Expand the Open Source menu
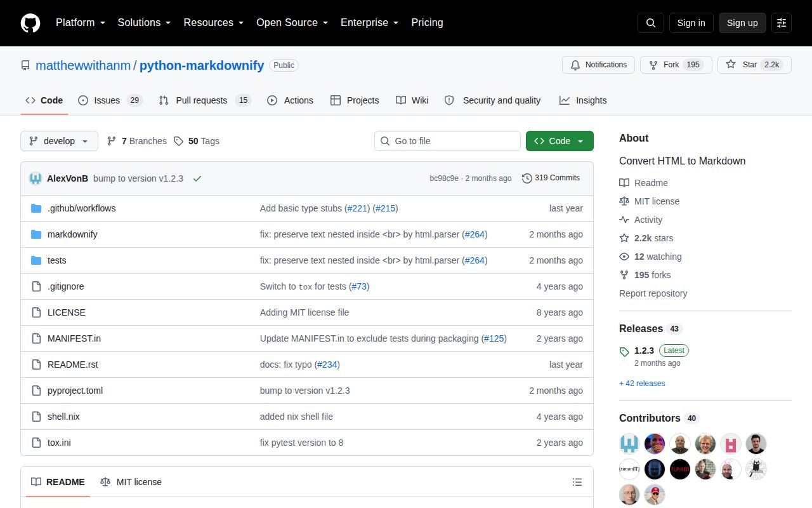This screenshot has height=508, width=812. pos(292,23)
